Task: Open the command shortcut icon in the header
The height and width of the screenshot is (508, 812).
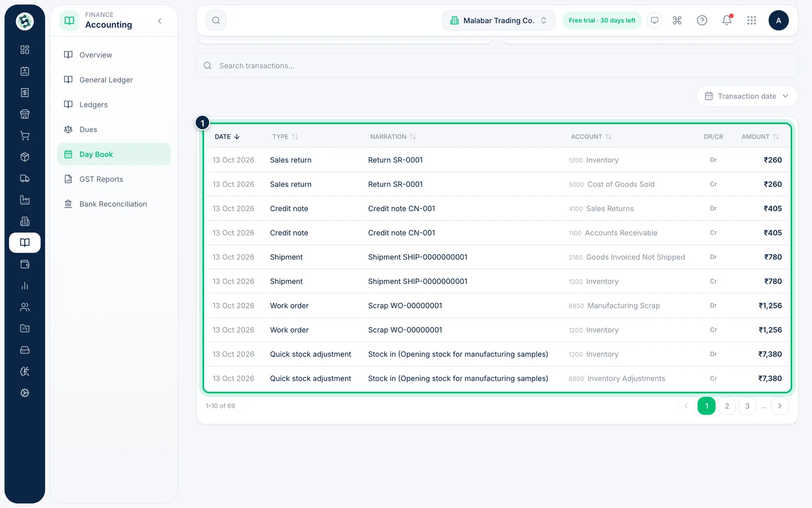Action: [677, 20]
